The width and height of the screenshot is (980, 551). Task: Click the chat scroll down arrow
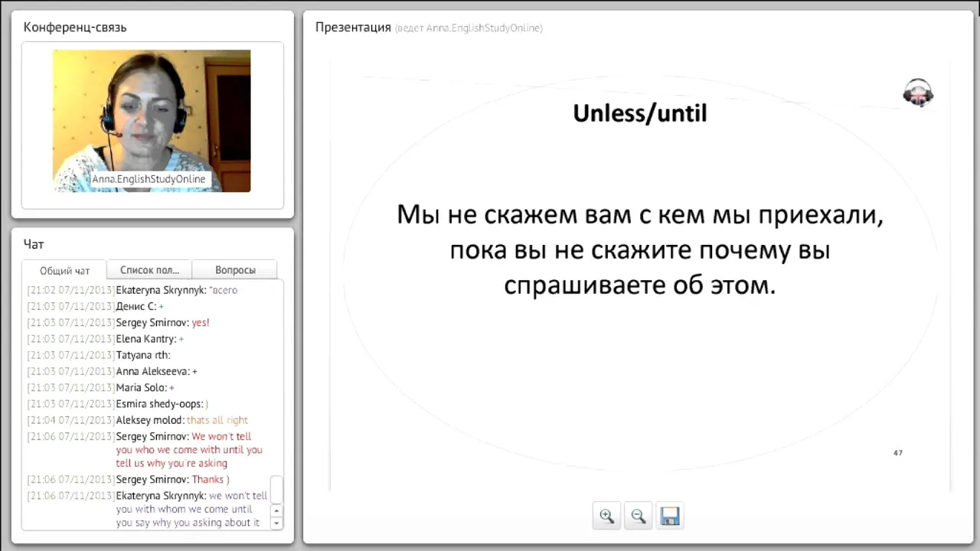click(276, 522)
